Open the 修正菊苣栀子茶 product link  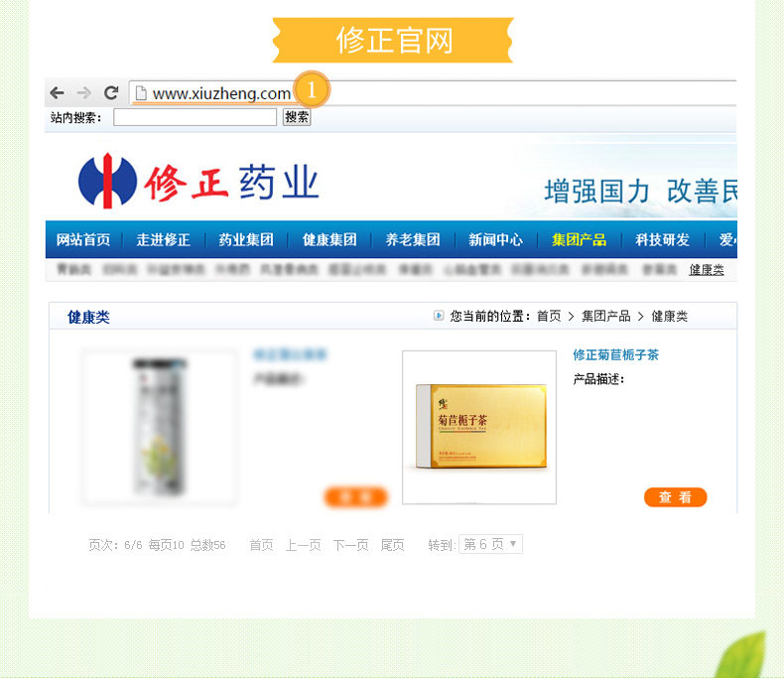pyautogui.click(x=616, y=355)
